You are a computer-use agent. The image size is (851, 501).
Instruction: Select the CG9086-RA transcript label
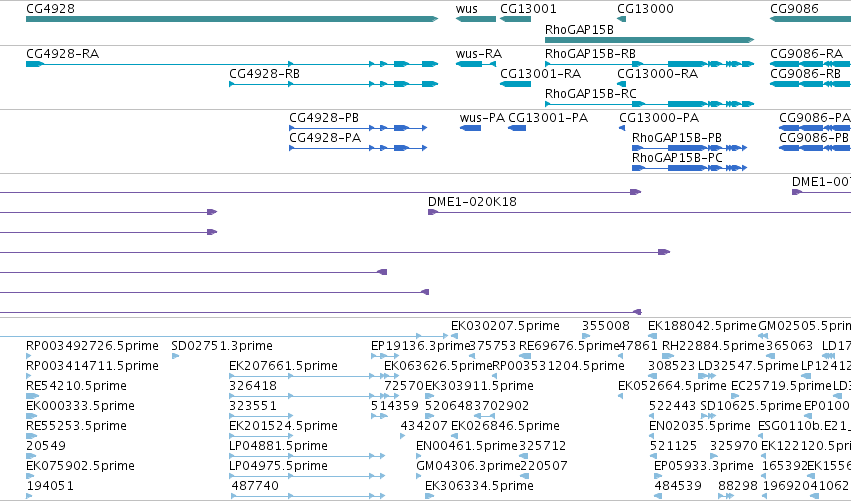coord(806,54)
